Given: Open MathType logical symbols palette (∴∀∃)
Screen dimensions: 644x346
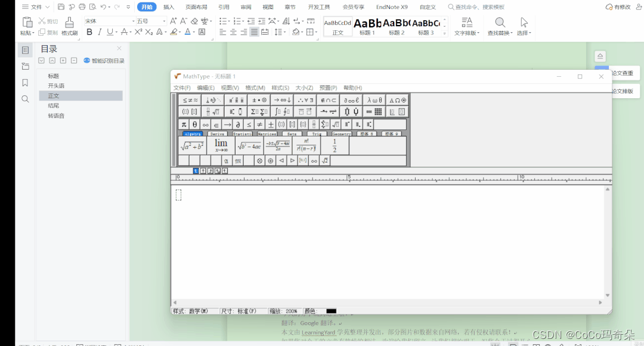Looking at the screenshot, I should click(305, 100).
